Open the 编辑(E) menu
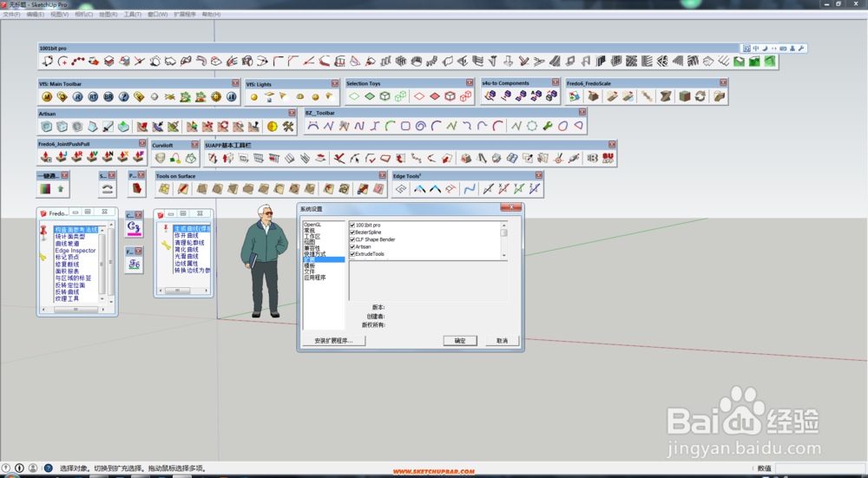 [35, 15]
